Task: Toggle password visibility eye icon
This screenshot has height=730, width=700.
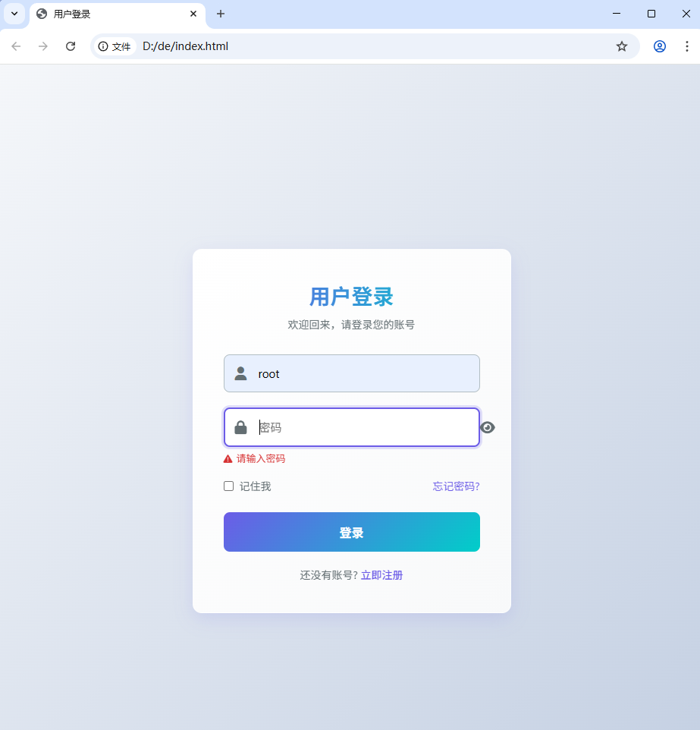Action: pyautogui.click(x=488, y=427)
